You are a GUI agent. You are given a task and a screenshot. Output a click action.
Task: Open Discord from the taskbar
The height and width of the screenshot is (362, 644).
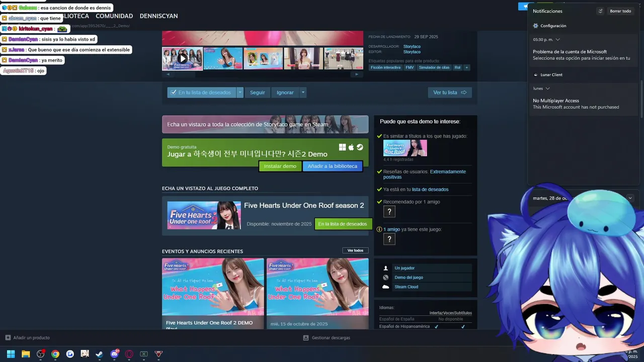click(x=114, y=354)
